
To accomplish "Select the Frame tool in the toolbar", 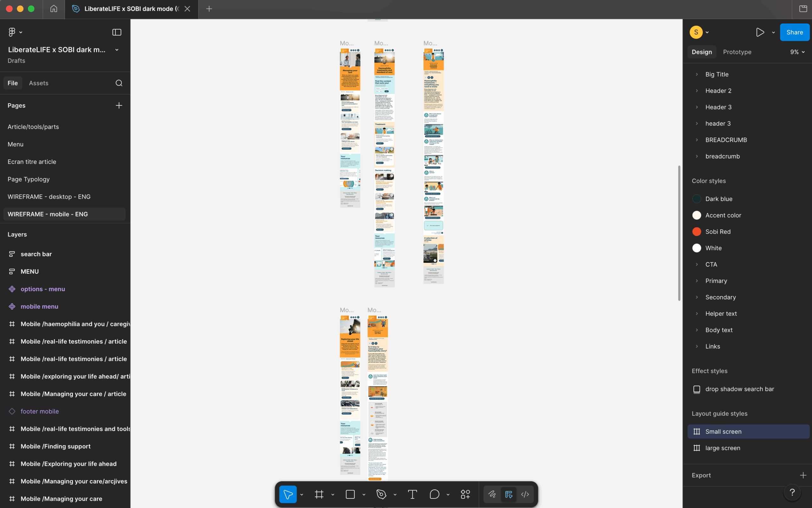I will [319, 494].
